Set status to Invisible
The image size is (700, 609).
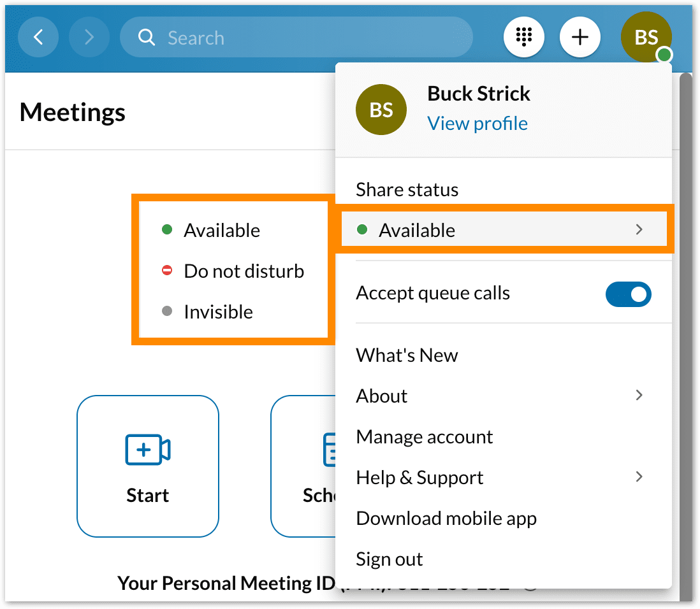(218, 312)
